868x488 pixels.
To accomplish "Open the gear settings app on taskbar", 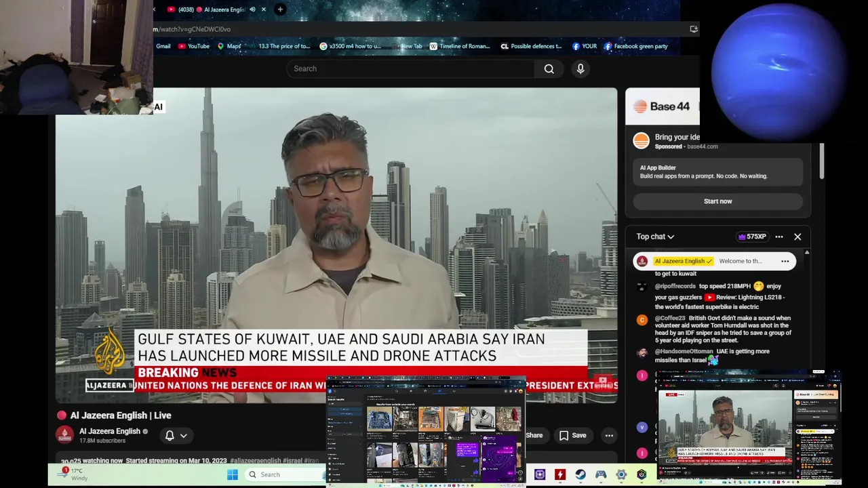I will click(x=621, y=474).
